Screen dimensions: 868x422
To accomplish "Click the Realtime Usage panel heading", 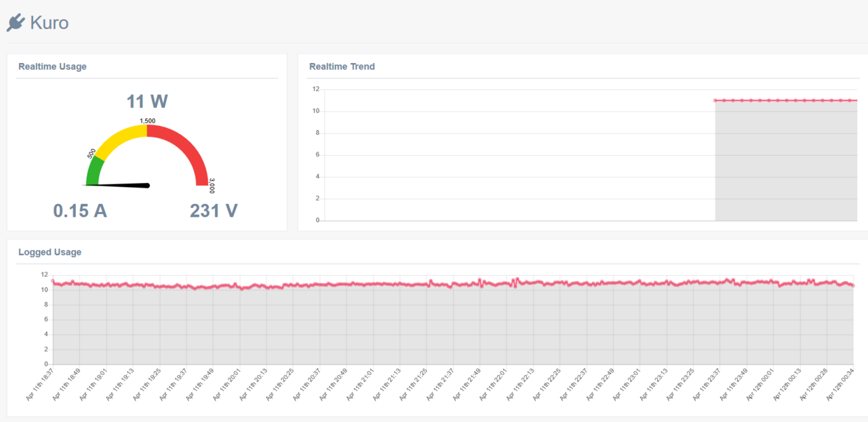I will coord(52,66).
